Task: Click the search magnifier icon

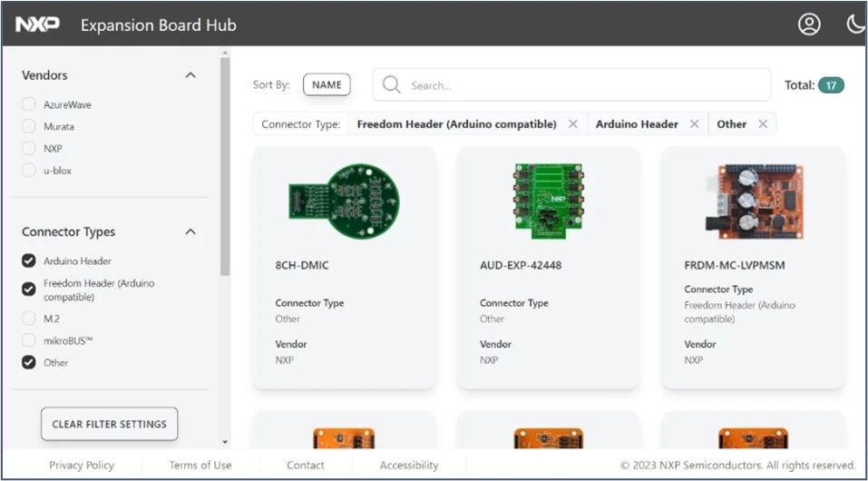Action: click(392, 84)
